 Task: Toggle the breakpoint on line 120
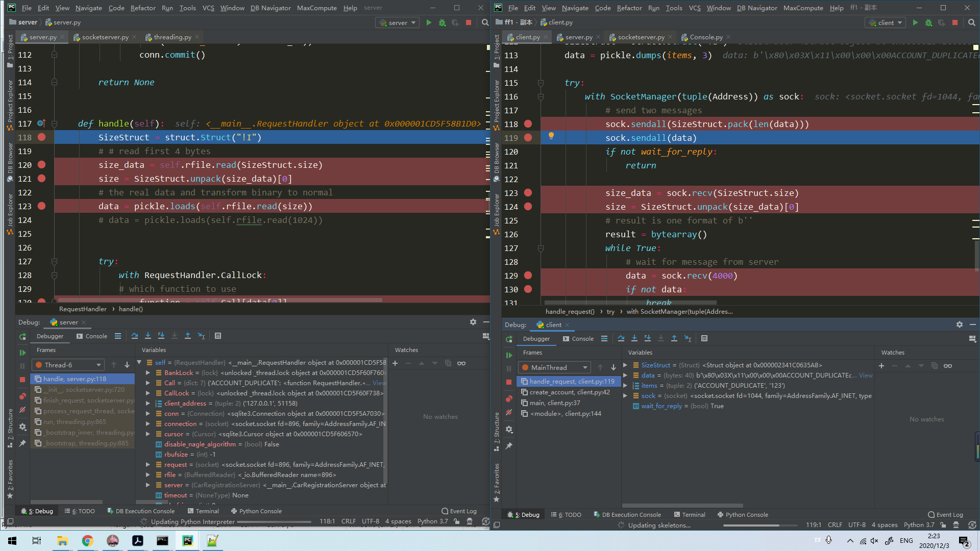pyautogui.click(x=41, y=165)
